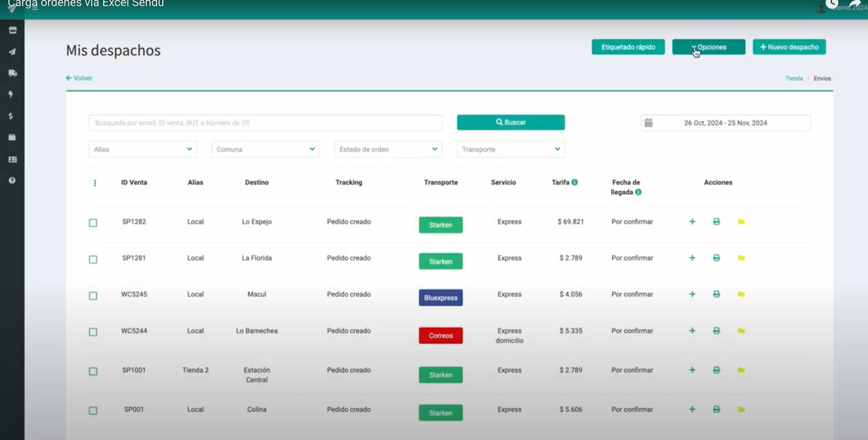Click plus icon for order WC5245
Viewport: 868px width, 440px height.
point(692,294)
